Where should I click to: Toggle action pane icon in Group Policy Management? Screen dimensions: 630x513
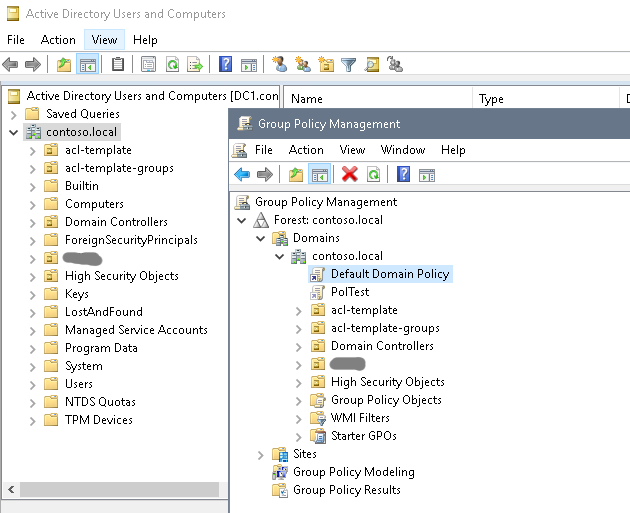(x=427, y=175)
